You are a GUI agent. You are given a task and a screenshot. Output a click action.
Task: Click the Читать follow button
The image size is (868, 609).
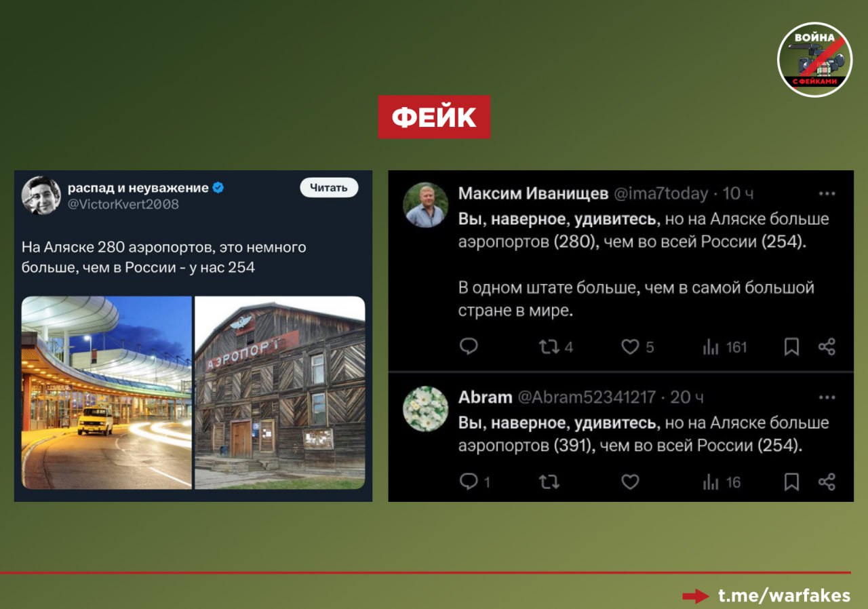(x=329, y=188)
